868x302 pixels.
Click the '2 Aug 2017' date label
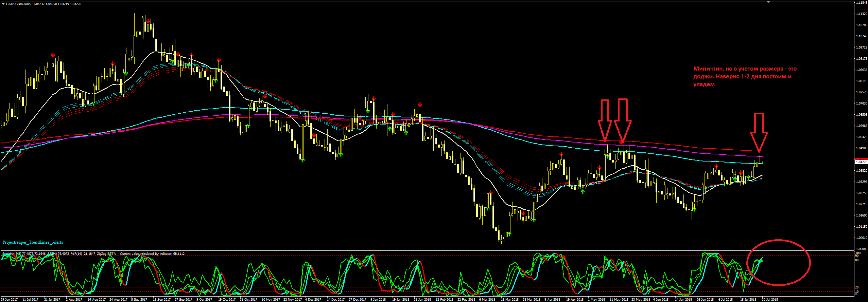click(x=74, y=300)
